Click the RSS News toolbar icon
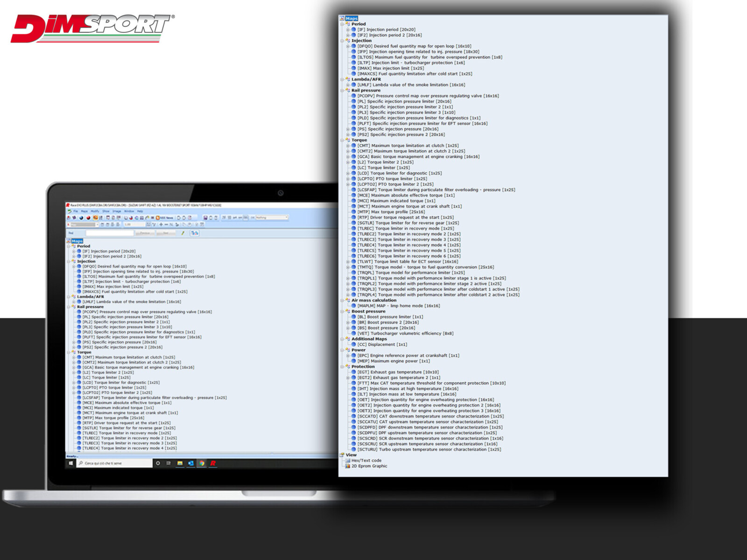This screenshot has width=747, height=560. [x=164, y=217]
